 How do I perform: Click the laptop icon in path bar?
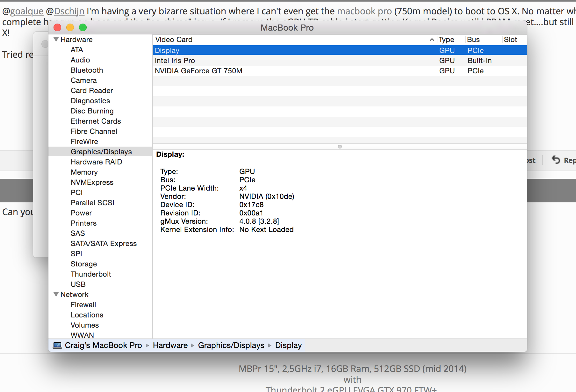coord(58,345)
